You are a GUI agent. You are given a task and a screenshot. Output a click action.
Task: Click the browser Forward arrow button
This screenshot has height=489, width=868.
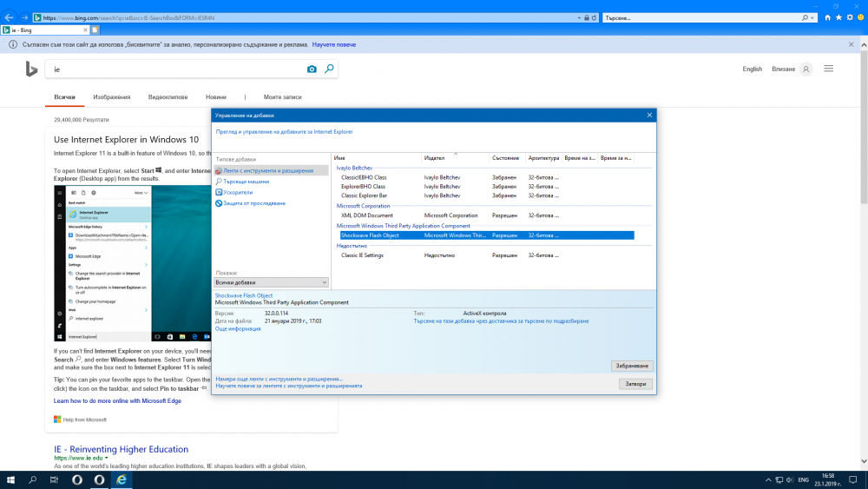[24, 17]
